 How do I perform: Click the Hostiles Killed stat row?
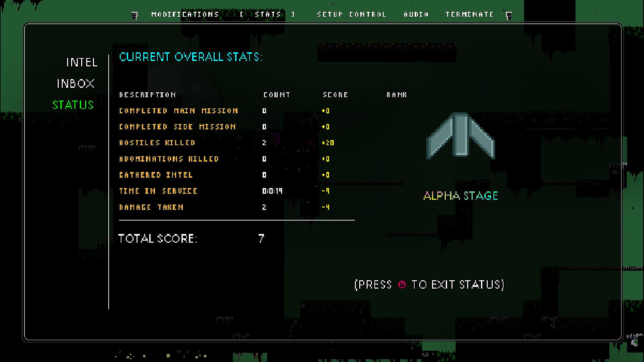tap(157, 143)
